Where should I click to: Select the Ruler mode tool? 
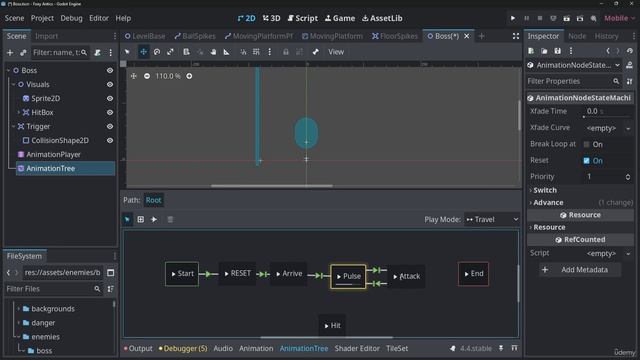point(227,52)
